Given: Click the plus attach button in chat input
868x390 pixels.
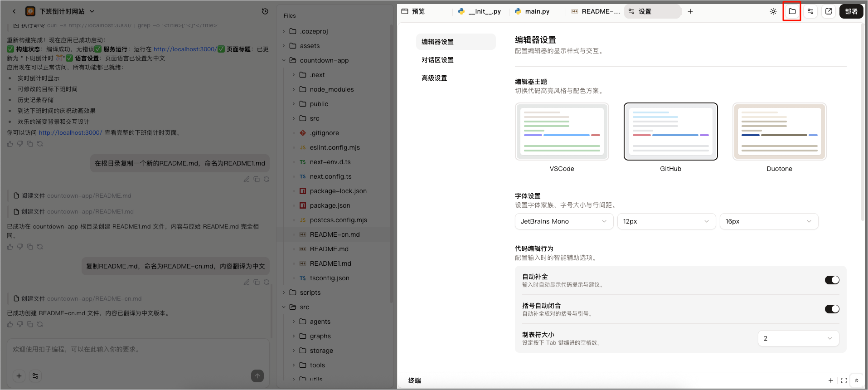Looking at the screenshot, I should 19,376.
